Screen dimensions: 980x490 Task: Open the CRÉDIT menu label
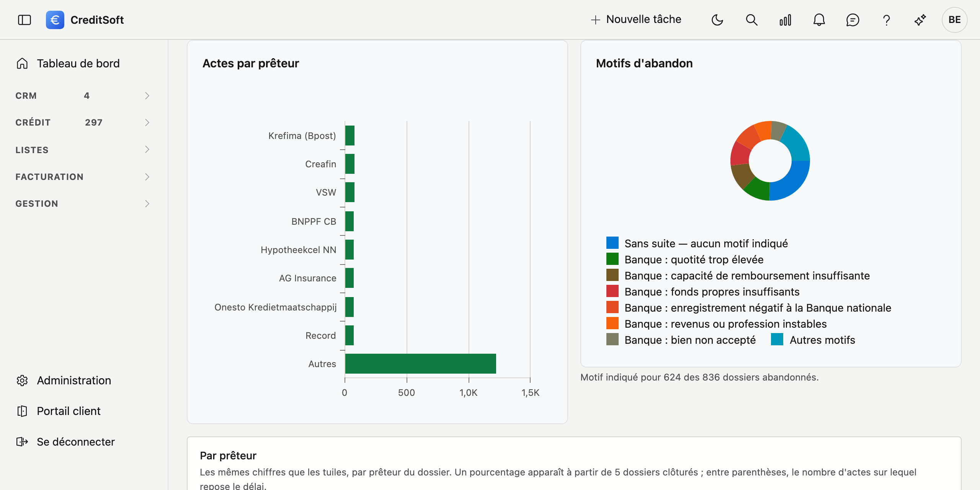[x=33, y=122]
